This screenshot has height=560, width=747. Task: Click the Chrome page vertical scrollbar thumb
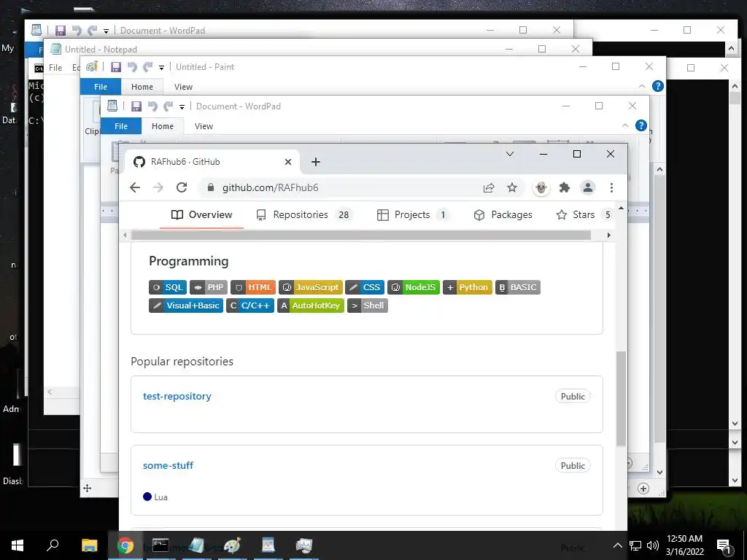[621, 399]
